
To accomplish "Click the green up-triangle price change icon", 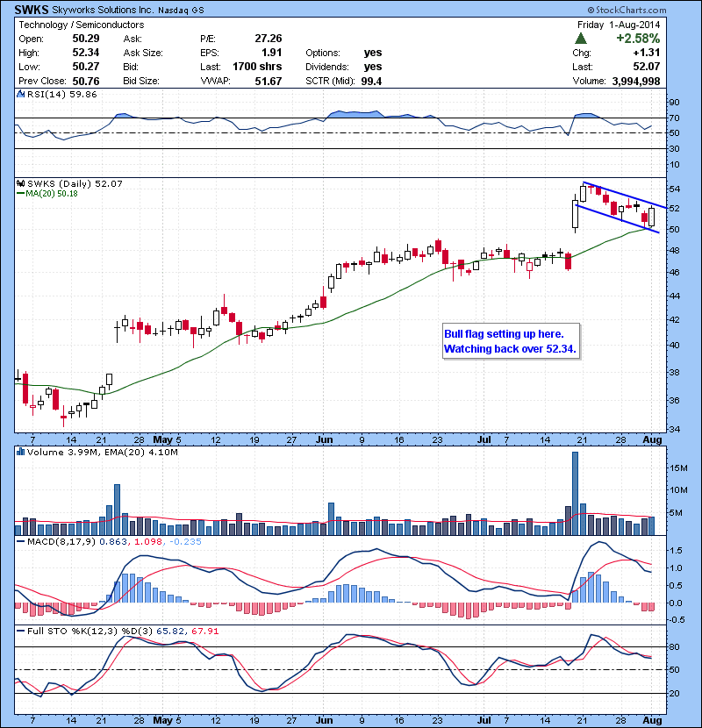I will point(581,39).
